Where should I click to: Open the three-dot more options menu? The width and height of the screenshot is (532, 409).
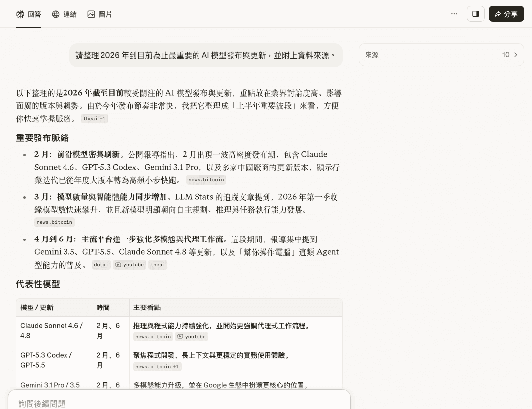[454, 14]
